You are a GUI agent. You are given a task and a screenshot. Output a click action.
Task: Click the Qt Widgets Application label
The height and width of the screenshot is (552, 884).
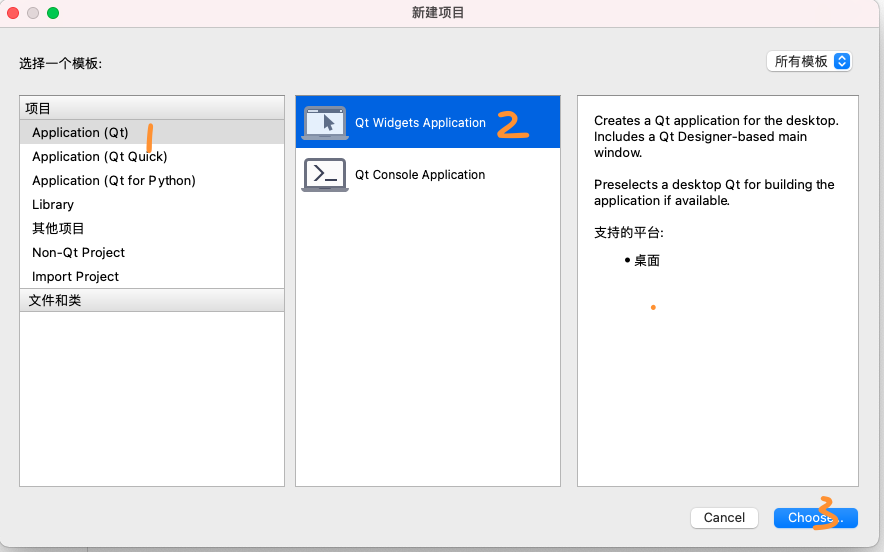420,123
